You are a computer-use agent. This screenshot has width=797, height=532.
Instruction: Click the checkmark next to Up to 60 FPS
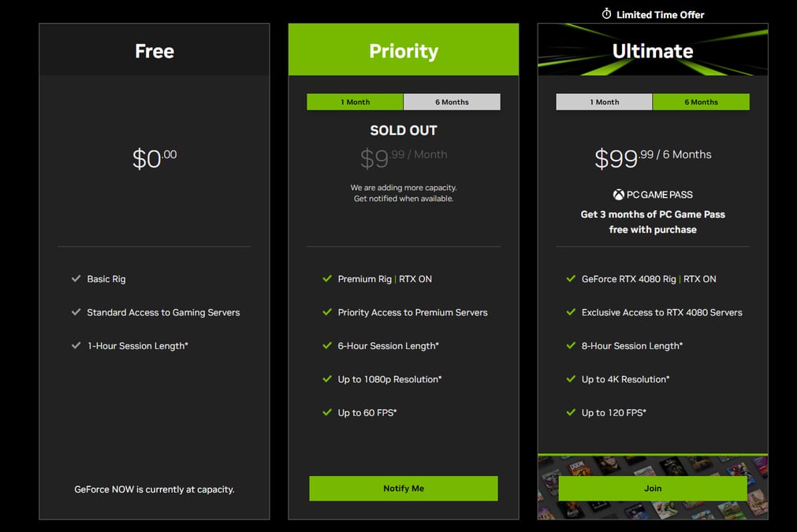pyautogui.click(x=327, y=412)
